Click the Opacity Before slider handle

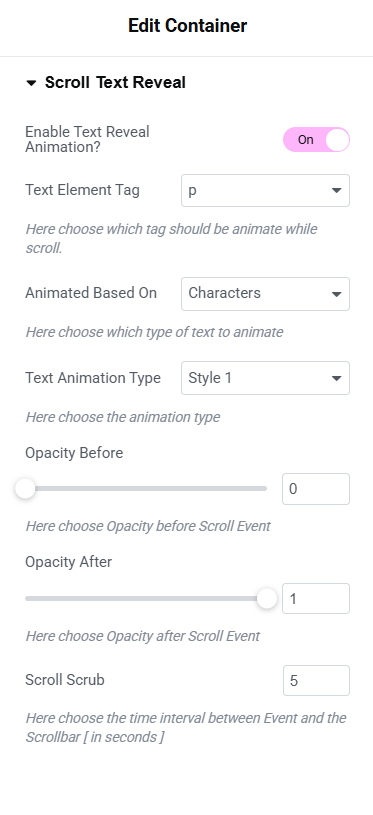pos(25,489)
